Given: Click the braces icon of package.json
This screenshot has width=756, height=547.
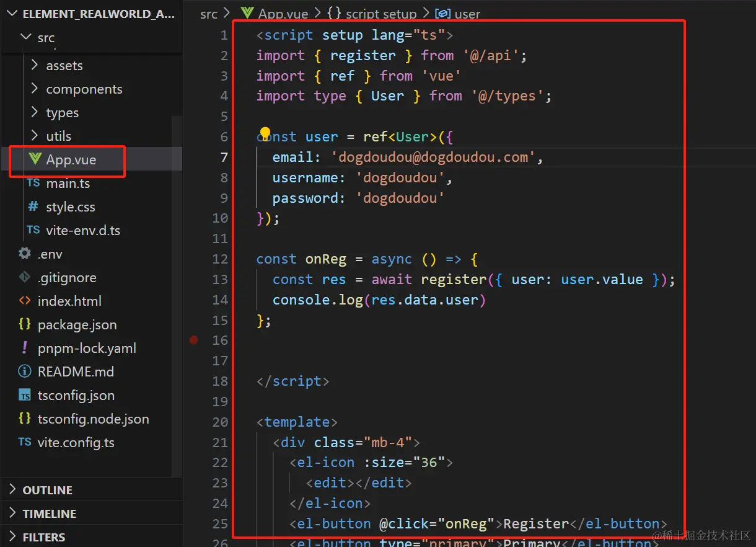Looking at the screenshot, I should click(25, 324).
